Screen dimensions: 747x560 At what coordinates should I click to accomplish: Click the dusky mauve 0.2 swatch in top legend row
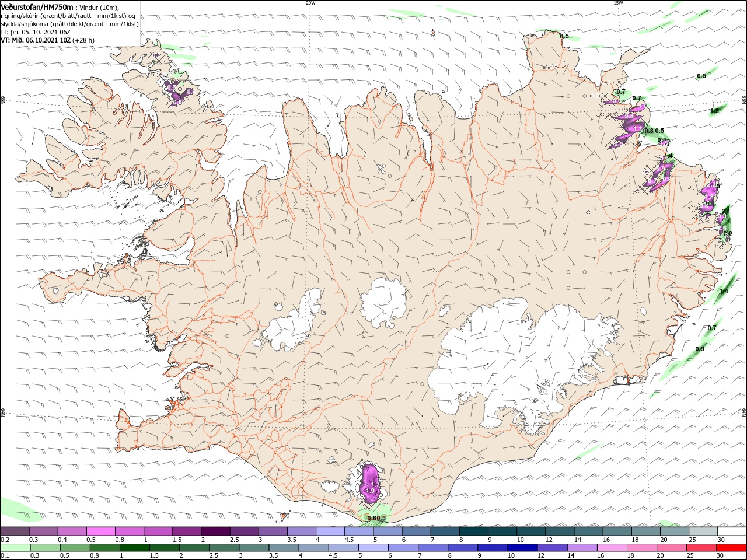click(15, 531)
